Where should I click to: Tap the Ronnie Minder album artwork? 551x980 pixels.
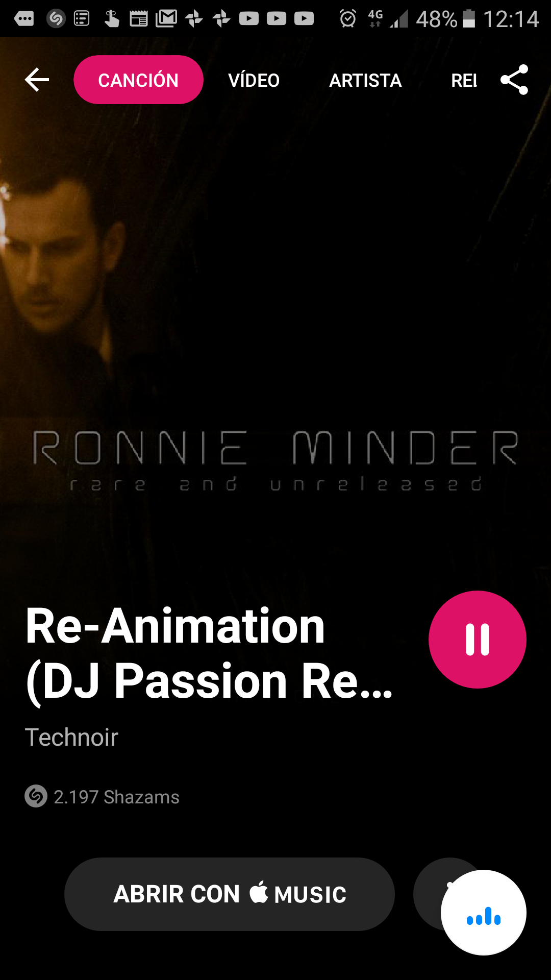point(275,306)
